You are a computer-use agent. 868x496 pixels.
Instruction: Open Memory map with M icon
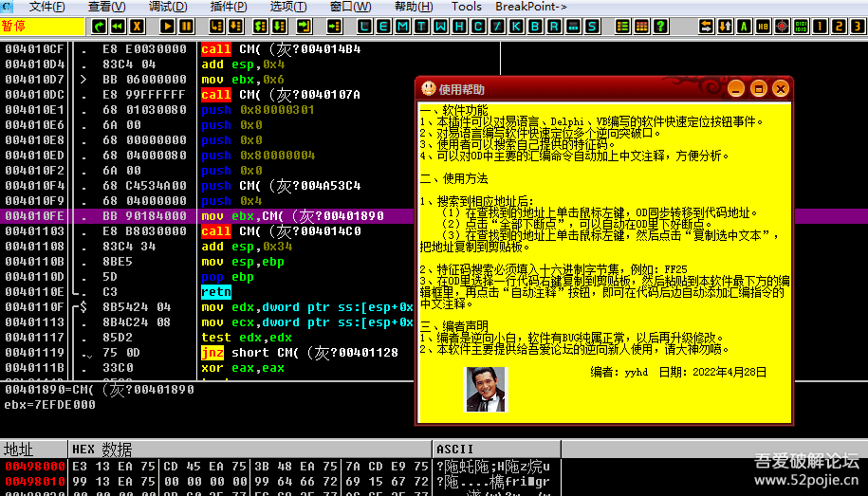coord(403,26)
